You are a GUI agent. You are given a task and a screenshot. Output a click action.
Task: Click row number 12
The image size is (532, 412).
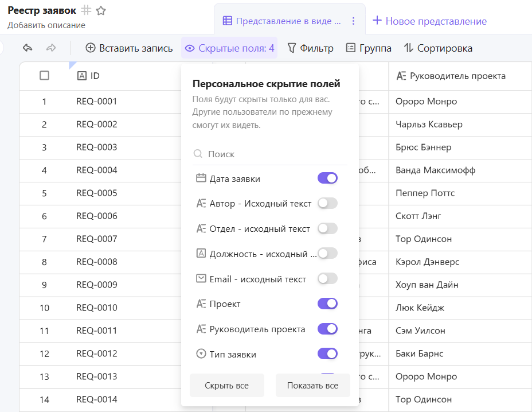[x=44, y=353]
